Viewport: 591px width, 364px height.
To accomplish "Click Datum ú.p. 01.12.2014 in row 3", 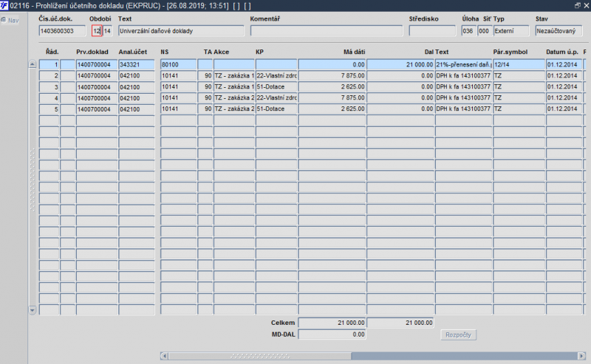I will click(564, 86).
